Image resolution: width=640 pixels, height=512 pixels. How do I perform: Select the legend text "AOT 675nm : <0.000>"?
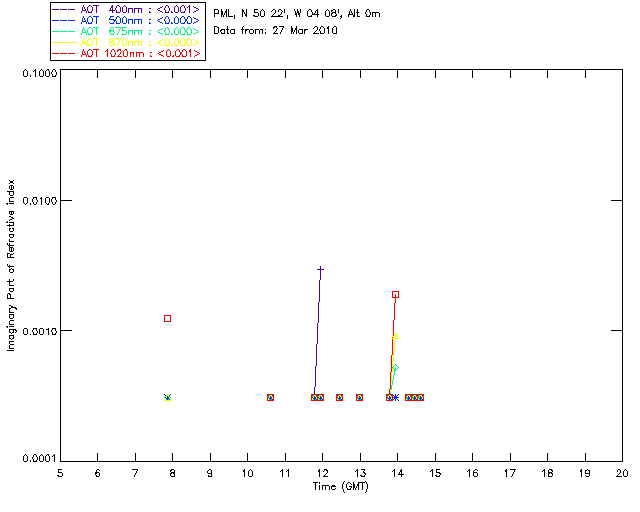[140, 31]
